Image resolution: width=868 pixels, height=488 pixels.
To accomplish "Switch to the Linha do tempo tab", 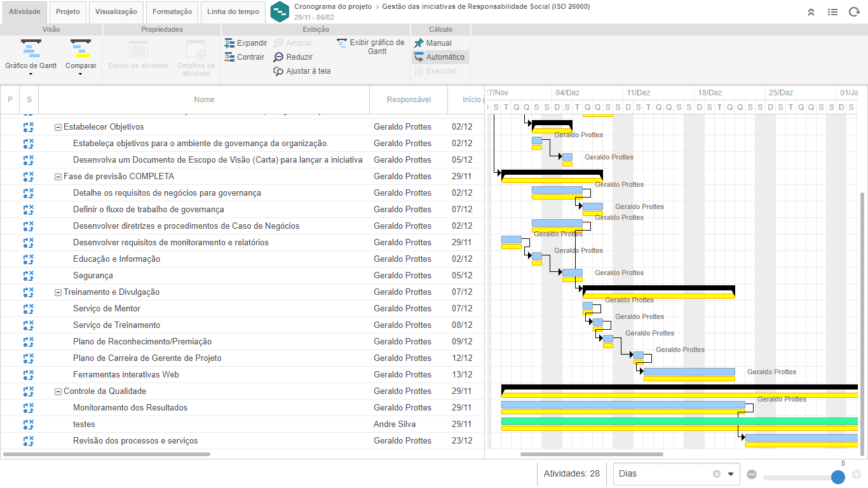I will coord(233,11).
